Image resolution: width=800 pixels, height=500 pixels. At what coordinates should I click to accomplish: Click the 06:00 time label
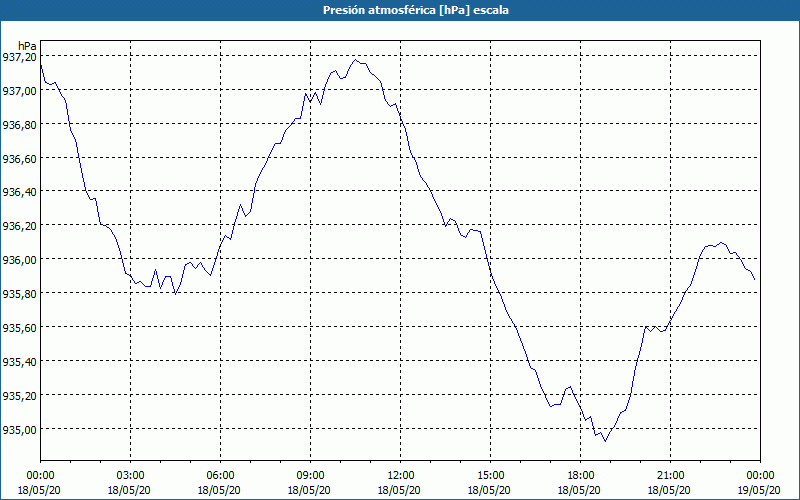point(220,476)
